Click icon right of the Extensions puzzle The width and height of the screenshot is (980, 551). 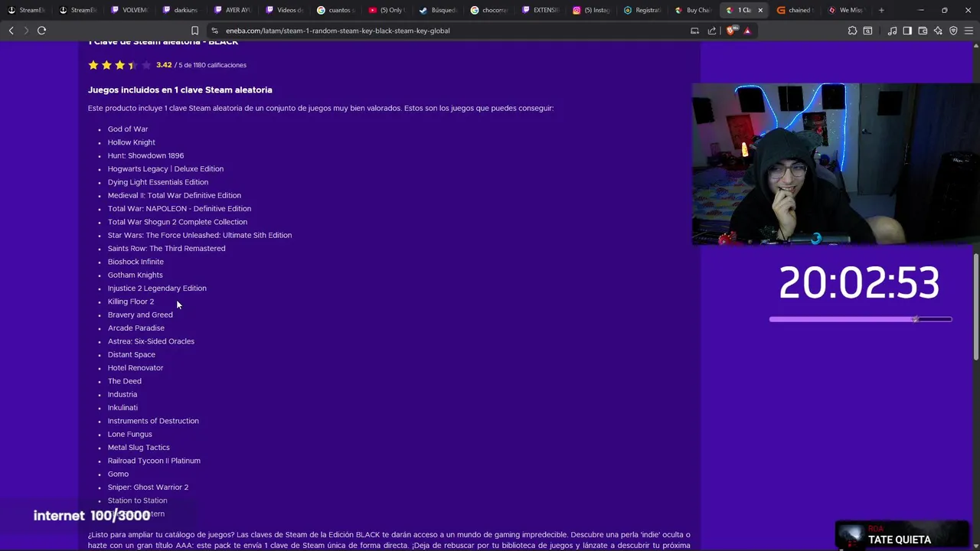[867, 31]
